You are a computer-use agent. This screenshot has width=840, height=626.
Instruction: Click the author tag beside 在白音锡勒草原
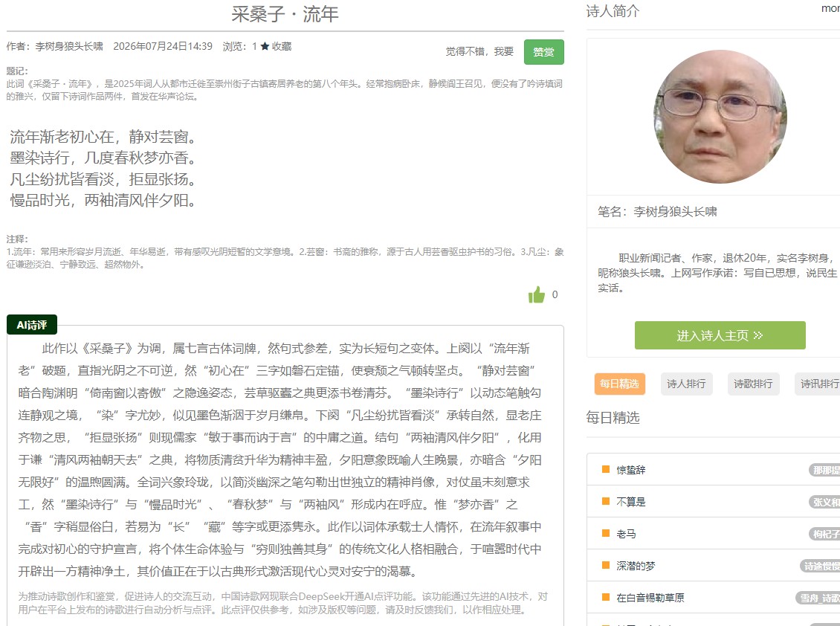(818, 598)
